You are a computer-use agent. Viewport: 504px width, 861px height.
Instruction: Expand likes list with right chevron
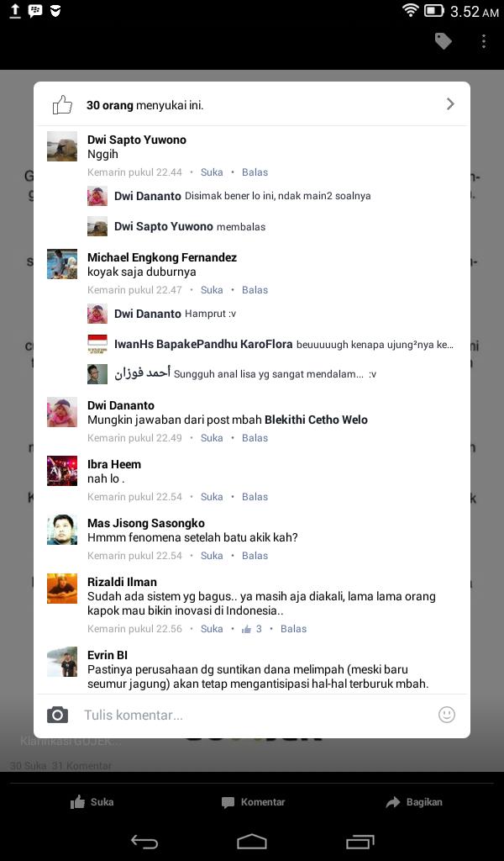tap(450, 104)
